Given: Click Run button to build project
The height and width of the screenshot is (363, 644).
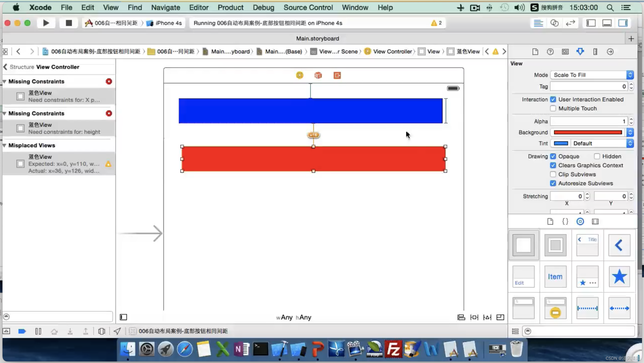Looking at the screenshot, I should [x=45, y=22].
